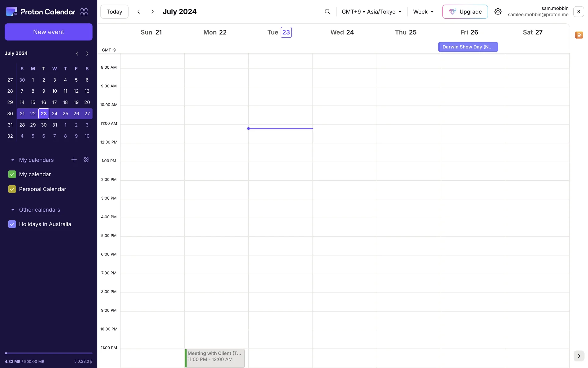Screen dimensions: 588x368
Task: Click the search magnifier icon
Action: pos(327,12)
